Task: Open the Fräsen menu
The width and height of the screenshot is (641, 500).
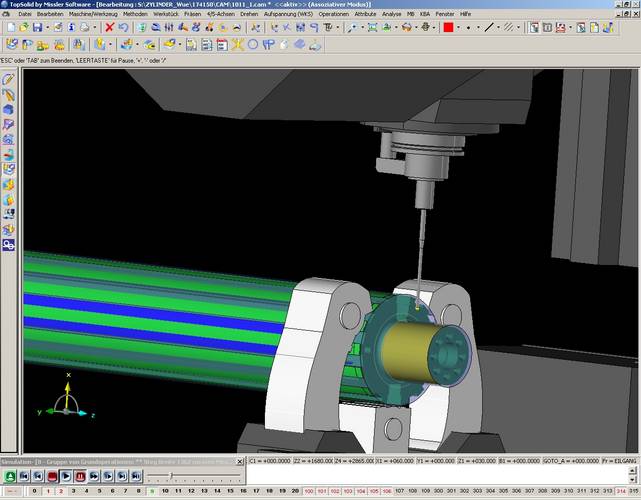Action: pos(193,14)
